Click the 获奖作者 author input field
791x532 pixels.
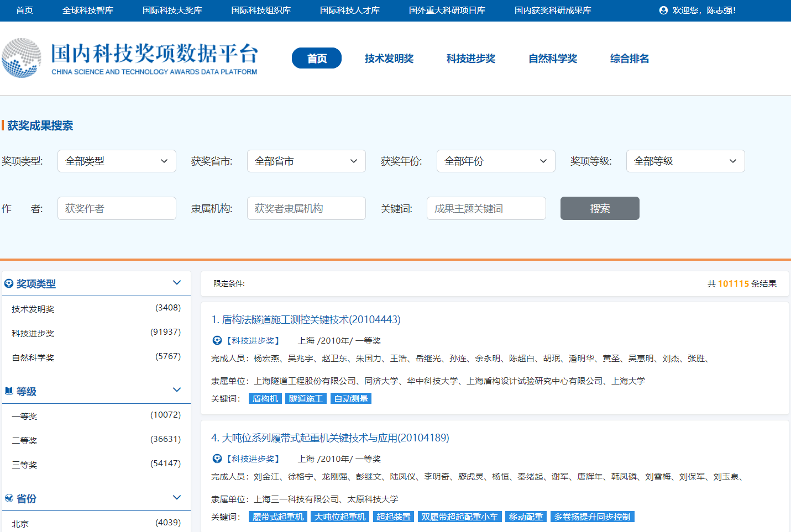click(x=117, y=209)
